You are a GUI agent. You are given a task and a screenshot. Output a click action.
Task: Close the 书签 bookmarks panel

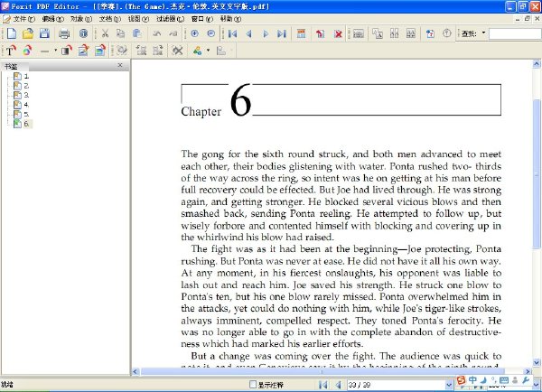[120, 65]
